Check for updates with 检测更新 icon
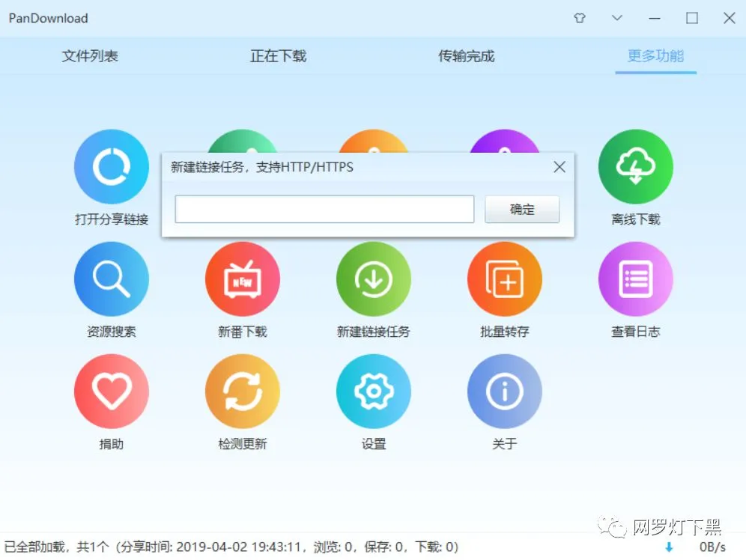746x560 pixels. point(243,392)
